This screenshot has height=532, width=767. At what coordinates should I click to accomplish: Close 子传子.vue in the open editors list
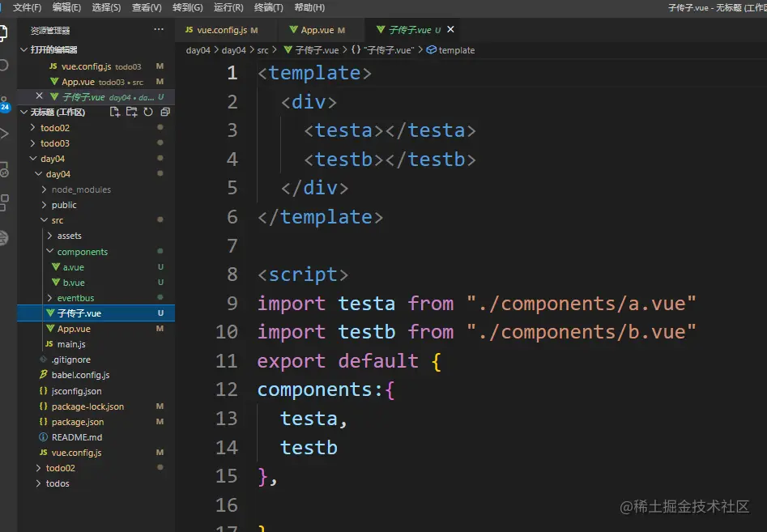pyautogui.click(x=40, y=96)
